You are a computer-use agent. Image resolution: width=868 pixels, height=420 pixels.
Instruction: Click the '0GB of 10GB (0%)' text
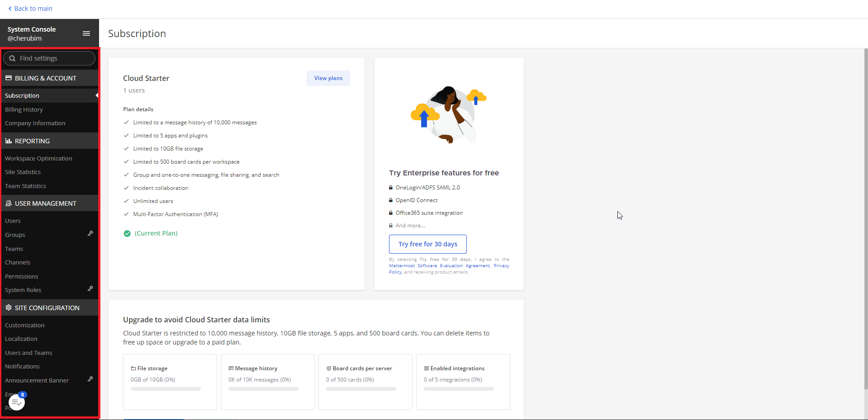tap(153, 380)
